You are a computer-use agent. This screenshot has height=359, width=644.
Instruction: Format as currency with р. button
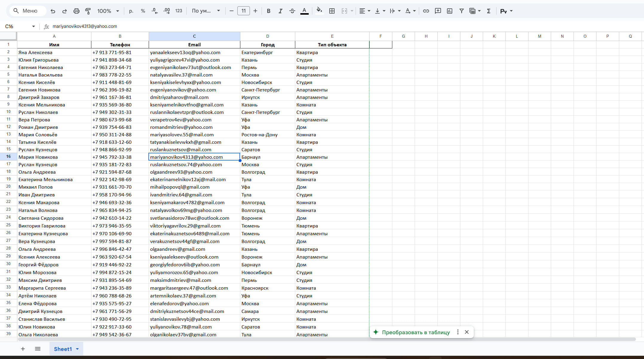coord(131,11)
